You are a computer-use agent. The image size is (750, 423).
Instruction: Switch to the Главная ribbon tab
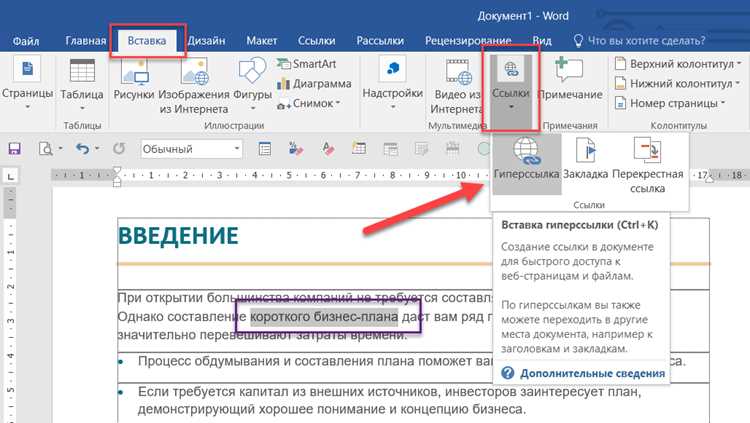pos(86,41)
